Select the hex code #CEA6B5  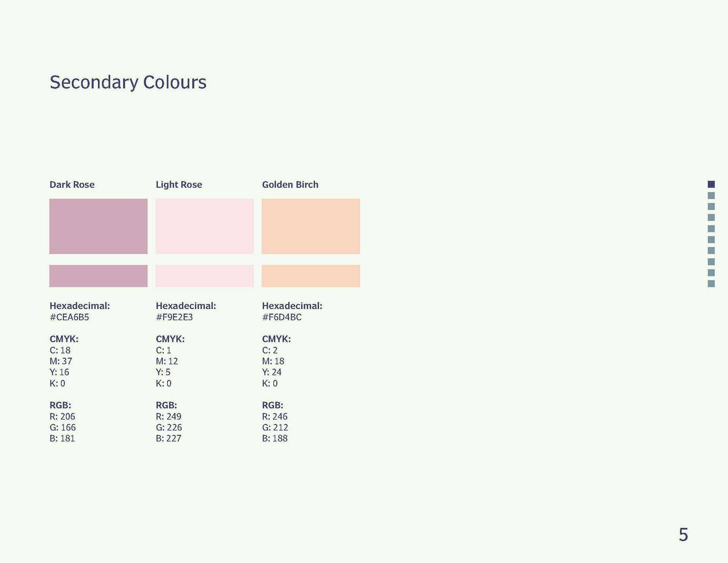69,317
